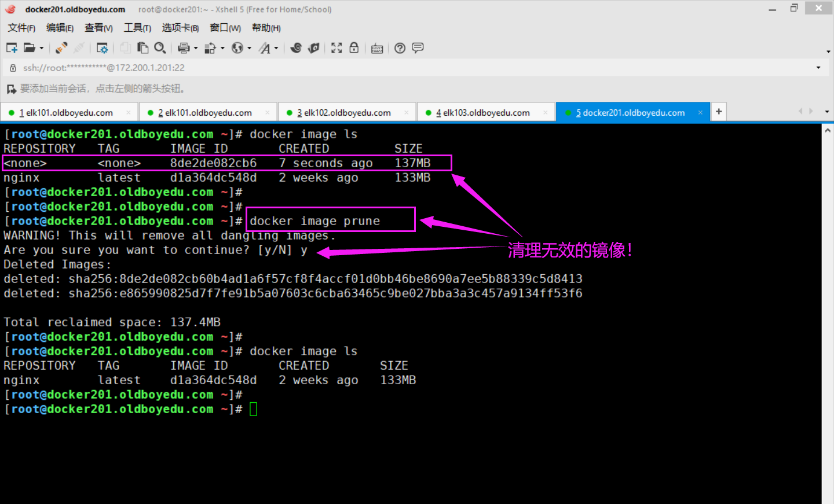Click the Find magnifier icon
Screen dimensions: 834x504
[160, 48]
